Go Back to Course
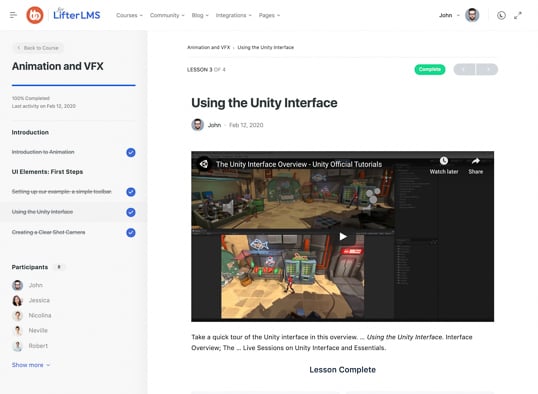The width and height of the screenshot is (538, 394). click(x=38, y=48)
